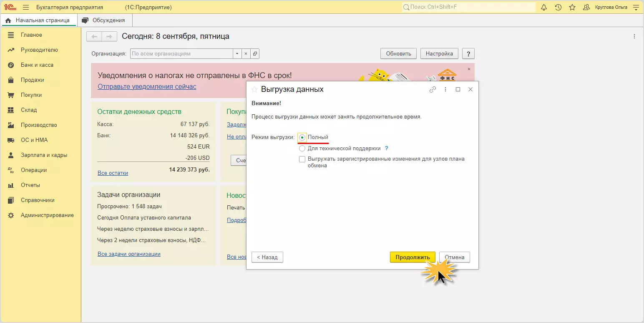Open Отправьте уведомления сейчас link
The width and height of the screenshot is (644, 323).
click(x=147, y=86)
